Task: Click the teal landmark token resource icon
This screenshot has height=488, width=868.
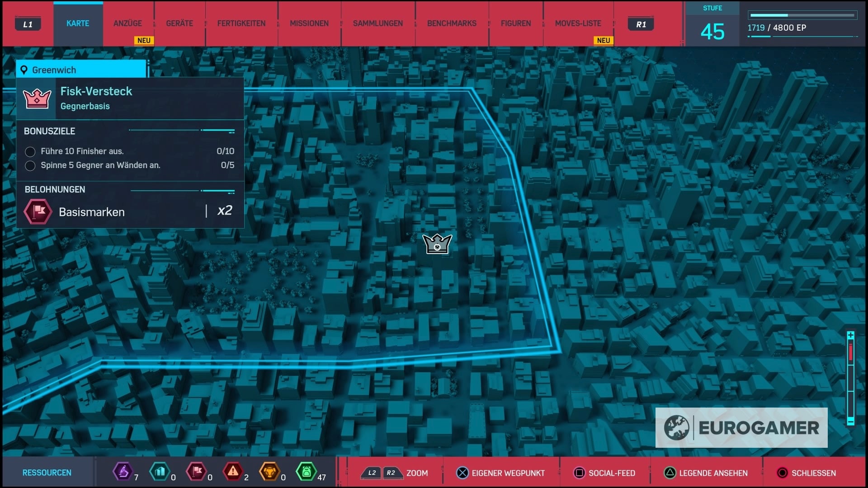Action: coord(159,472)
